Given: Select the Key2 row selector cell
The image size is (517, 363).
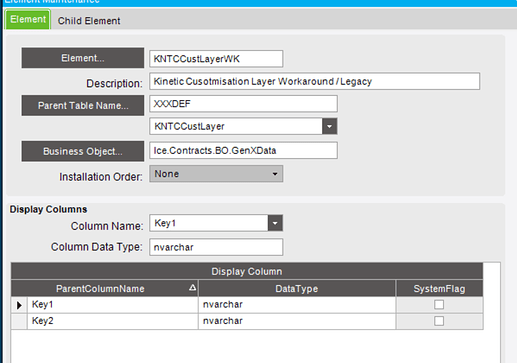Looking at the screenshot, I should 19,321.
